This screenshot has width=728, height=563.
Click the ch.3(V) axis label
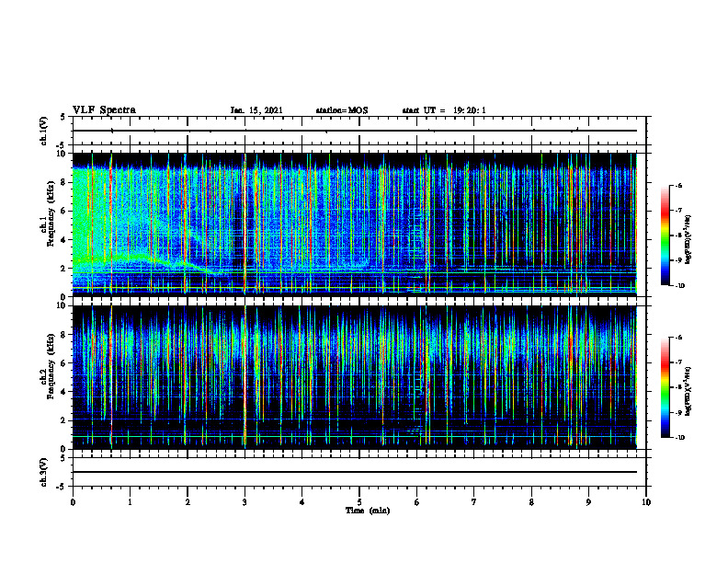click(x=44, y=472)
